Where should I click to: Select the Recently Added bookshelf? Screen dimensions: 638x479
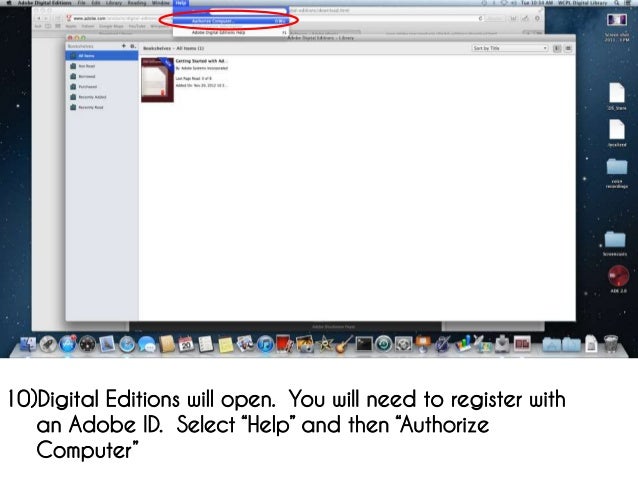click(102, 97)
